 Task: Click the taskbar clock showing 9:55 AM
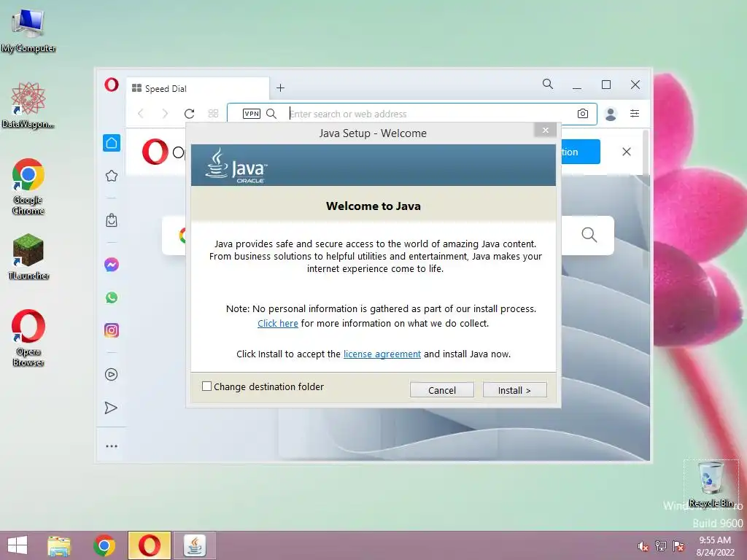(x=715, y=545)
